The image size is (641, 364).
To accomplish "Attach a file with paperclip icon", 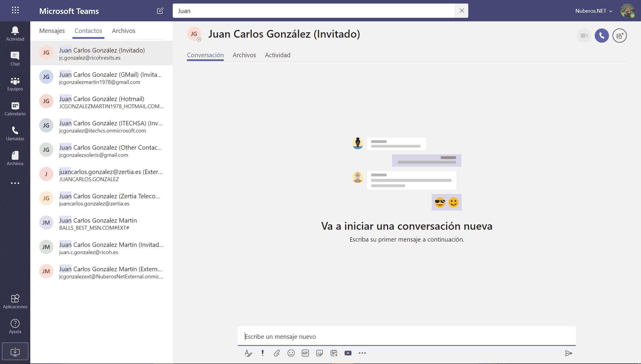I will (x=277, y=353).
